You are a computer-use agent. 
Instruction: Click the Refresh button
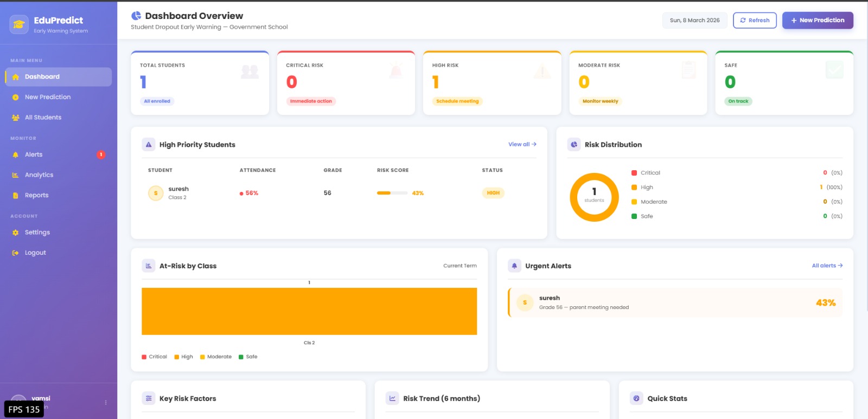tap(755, 20)
